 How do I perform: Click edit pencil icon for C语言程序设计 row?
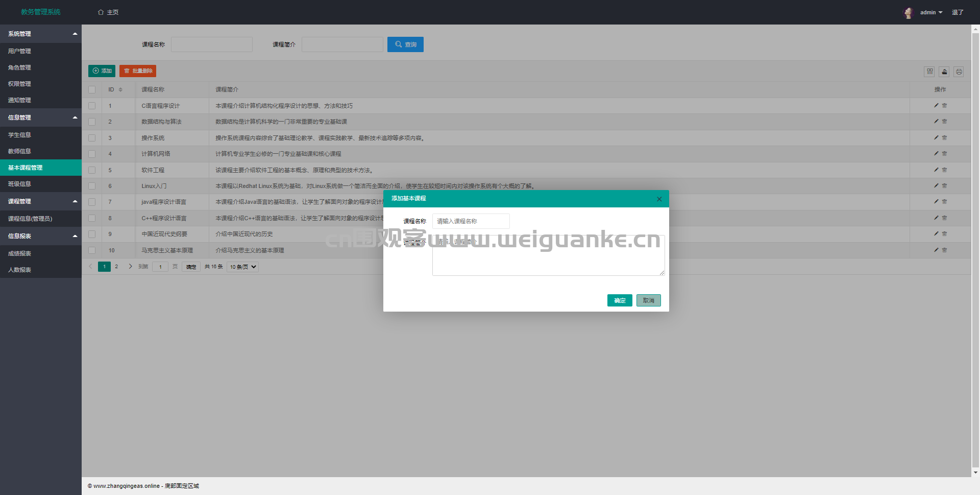(x=936, y=105)
